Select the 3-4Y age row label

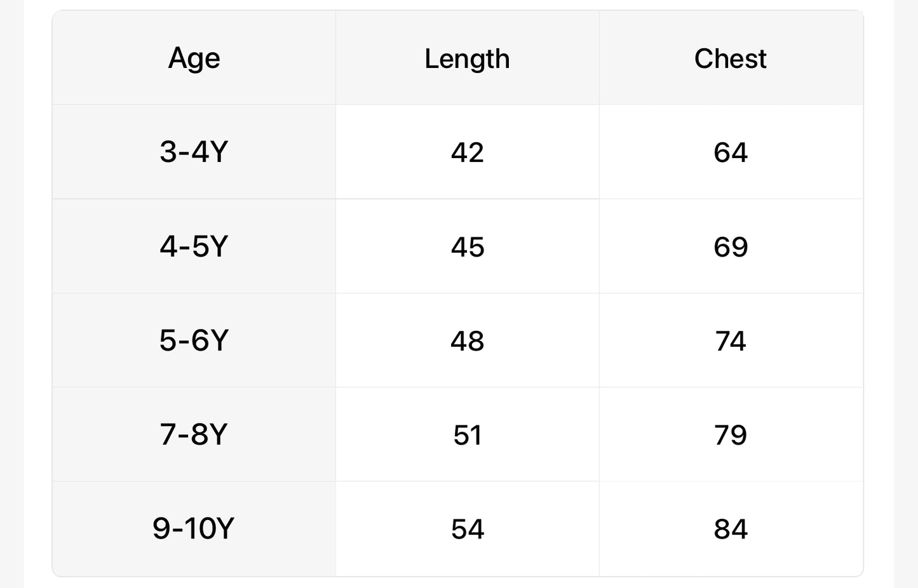click(194, 152)
